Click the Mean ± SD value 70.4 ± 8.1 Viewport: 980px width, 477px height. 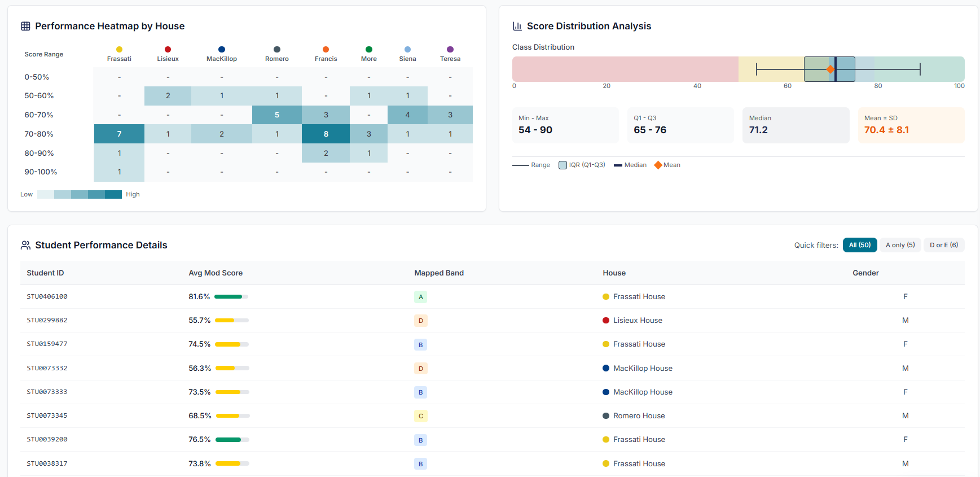[x=886, y=130]
